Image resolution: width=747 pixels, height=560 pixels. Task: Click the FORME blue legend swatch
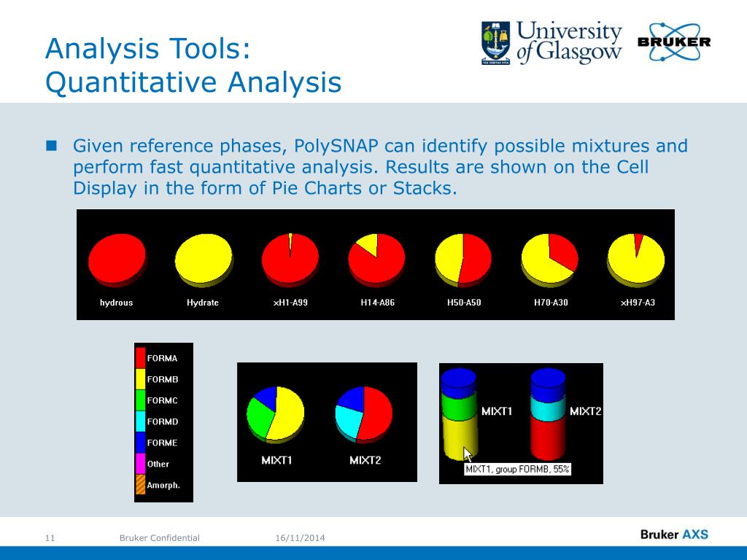pos(141,443)
